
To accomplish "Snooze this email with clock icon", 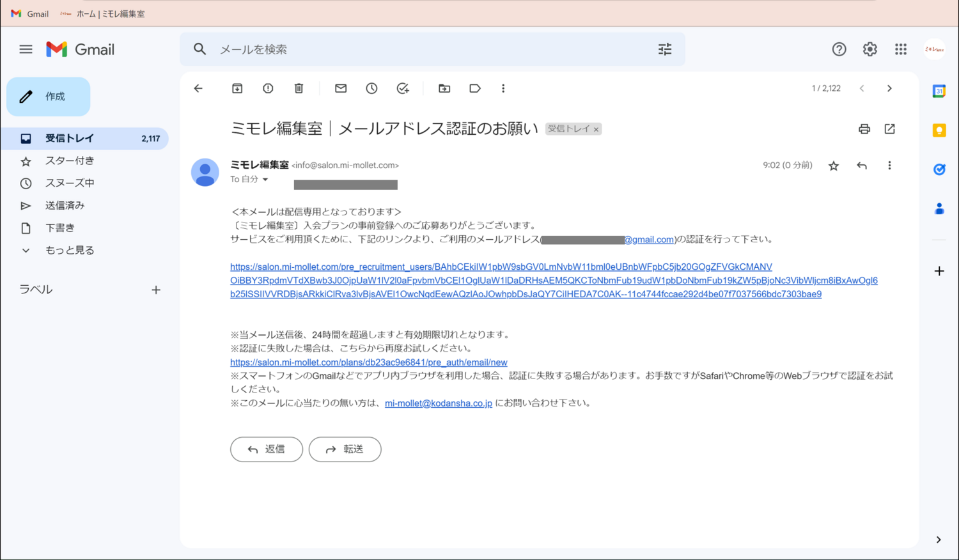I will pyautogui.click(x=371, y=88).
